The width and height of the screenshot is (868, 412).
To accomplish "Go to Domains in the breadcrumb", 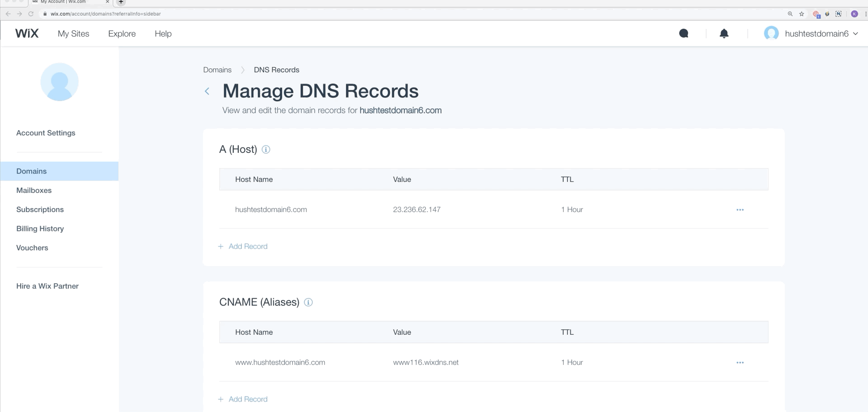I will (x=217, y=70).
